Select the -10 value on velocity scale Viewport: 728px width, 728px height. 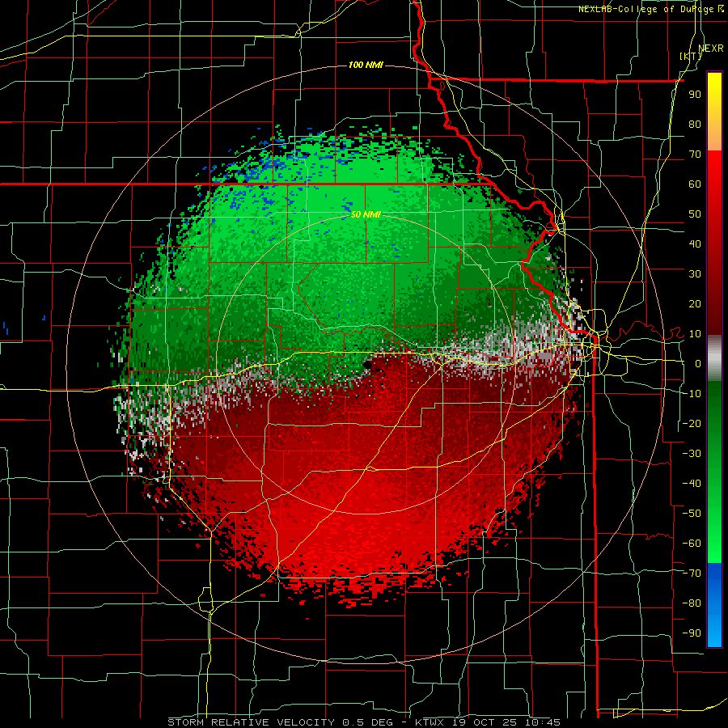click(x=692, y=394)
